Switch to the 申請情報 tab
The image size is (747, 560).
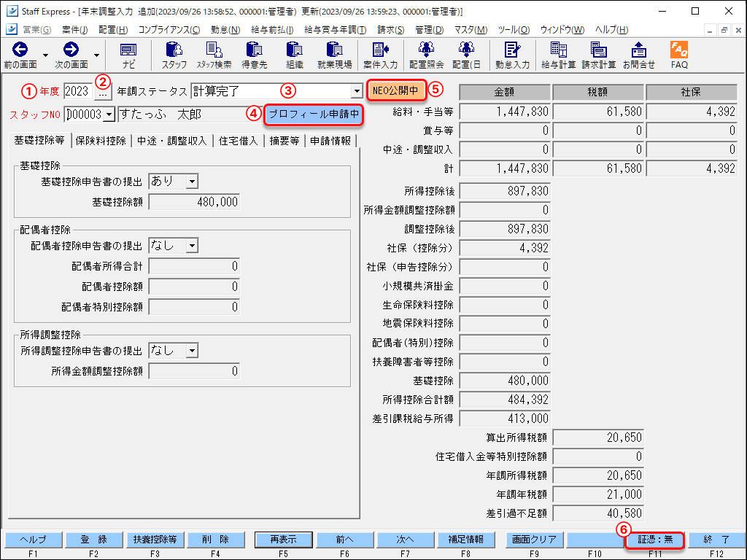coord(330,141)
